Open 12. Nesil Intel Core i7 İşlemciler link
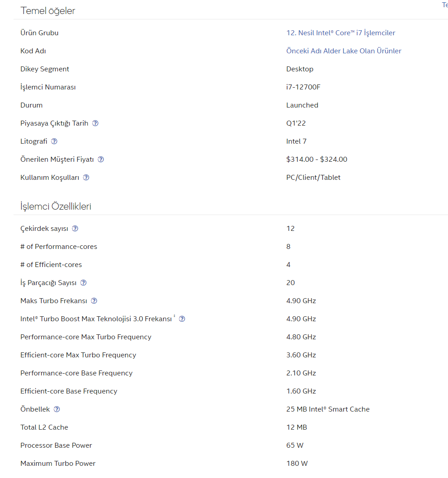Viewport: 448px width, 478px height. click(341, 33)
